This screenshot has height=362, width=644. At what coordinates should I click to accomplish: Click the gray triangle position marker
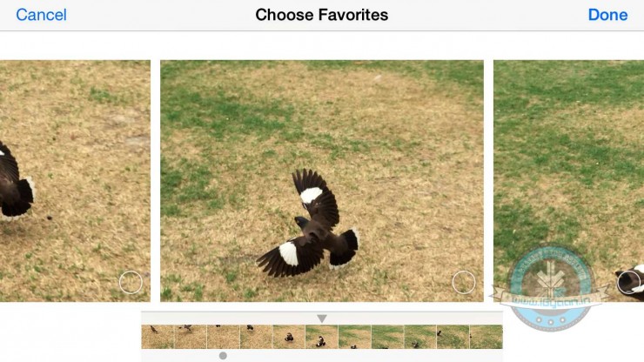(322, 318)
